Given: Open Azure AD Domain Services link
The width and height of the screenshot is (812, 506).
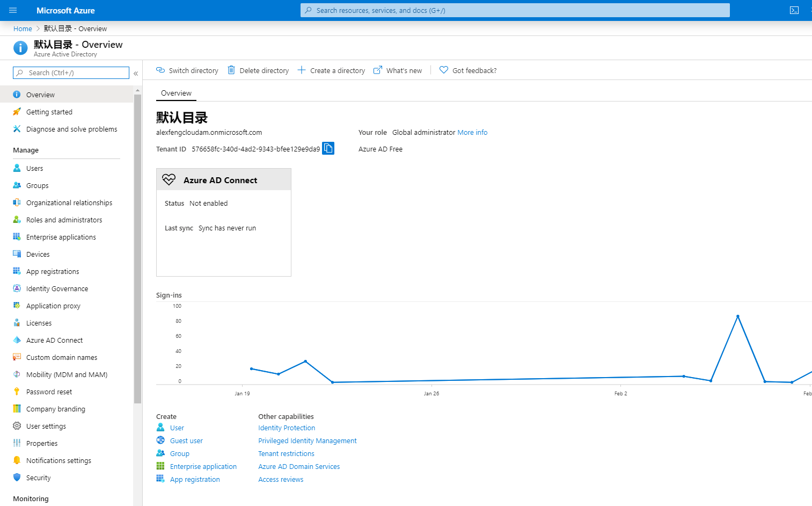Looking at the screenshot, I should click(x=299, y=466).
